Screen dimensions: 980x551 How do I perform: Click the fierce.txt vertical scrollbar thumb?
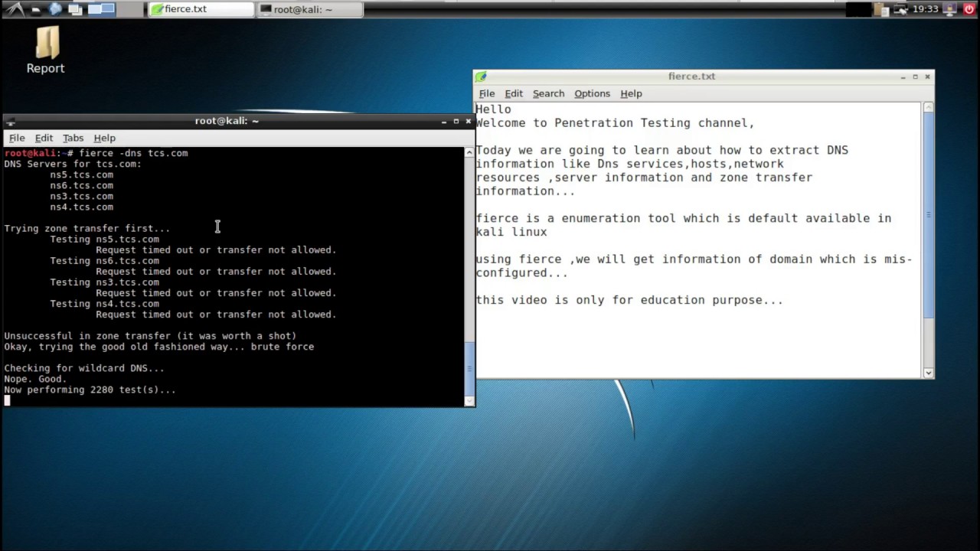click(928, 215)
